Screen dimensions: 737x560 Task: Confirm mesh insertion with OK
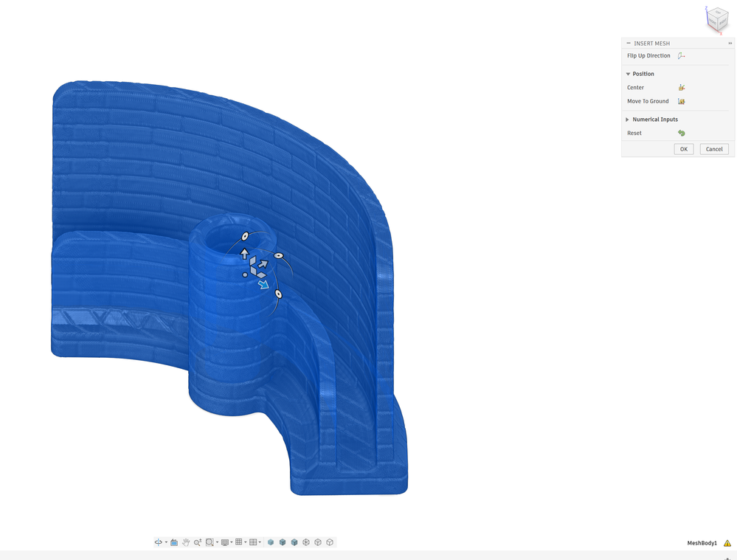pos(683,149)
